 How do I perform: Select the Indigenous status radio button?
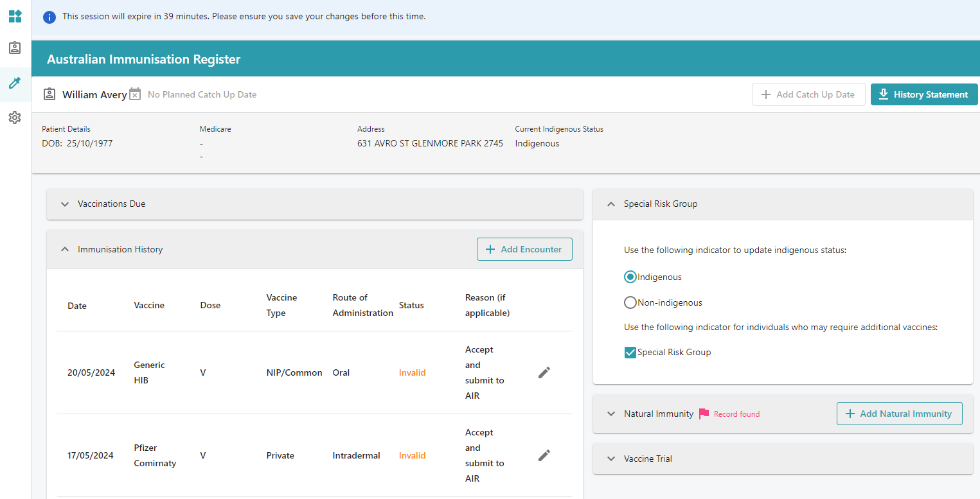coord(630,277)
